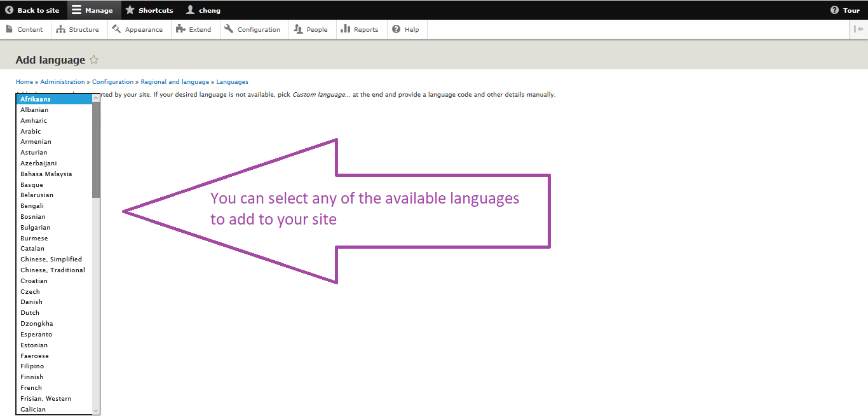
Task: Select Bahasa Malaysia in the language list
Action: pyautogui.click(x=54, y=174)
